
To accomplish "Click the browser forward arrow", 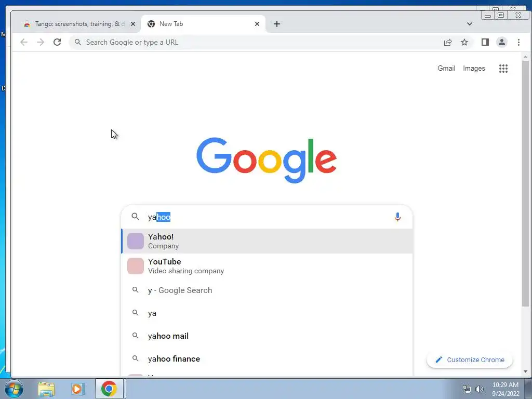I will coord(41,42).
